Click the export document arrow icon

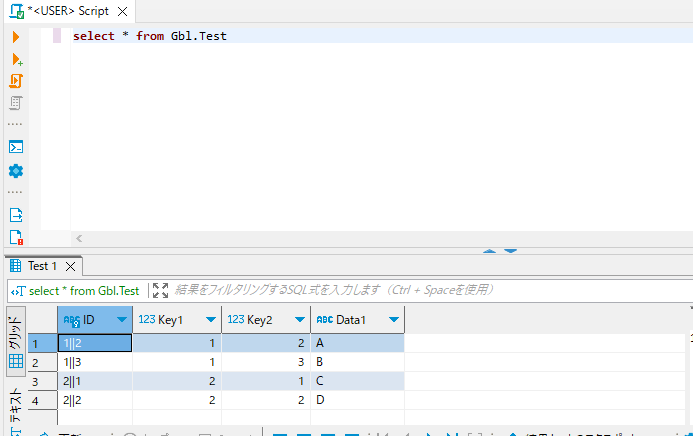[16, 214]
